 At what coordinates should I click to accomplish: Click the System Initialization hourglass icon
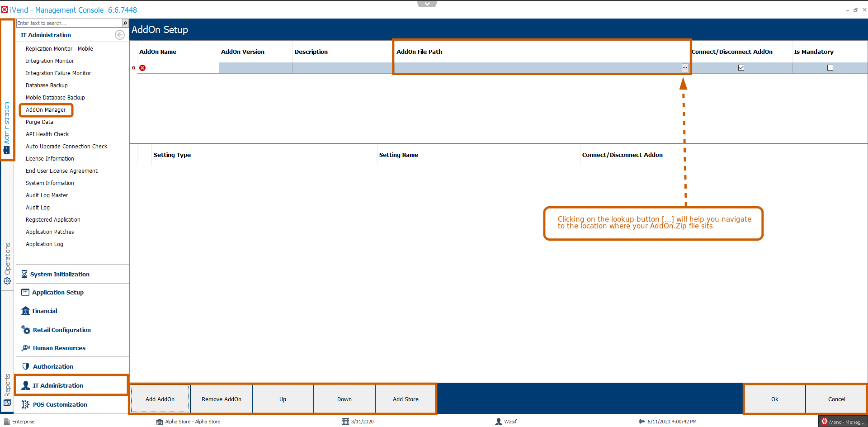point(24,274)
